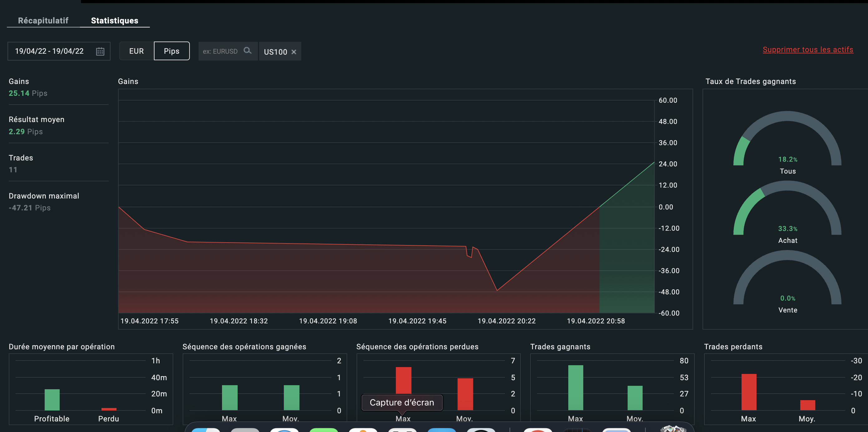
Task: Click the Profitable green duration bar
Action: [x=52, y=400]
